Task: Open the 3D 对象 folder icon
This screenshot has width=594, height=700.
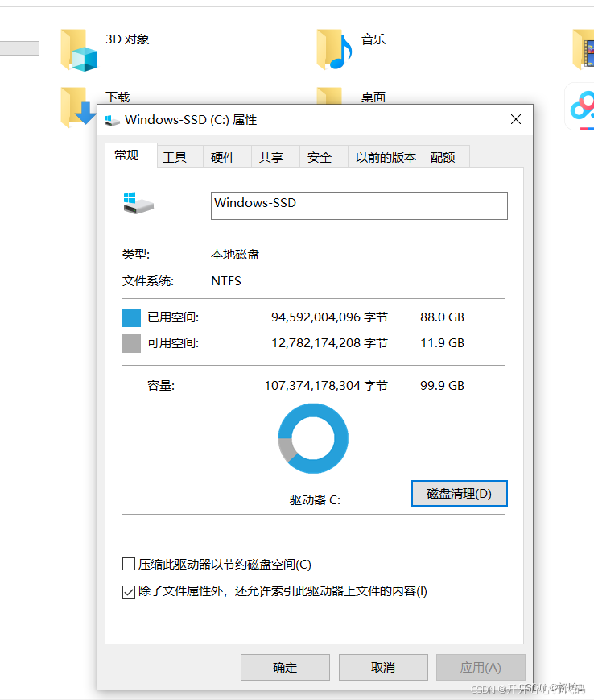Action: [x=79, y=50]
